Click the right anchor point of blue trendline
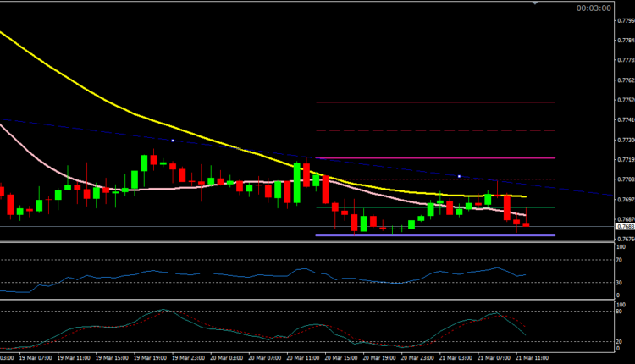This screenshot has height=364, width=635. 459,176
